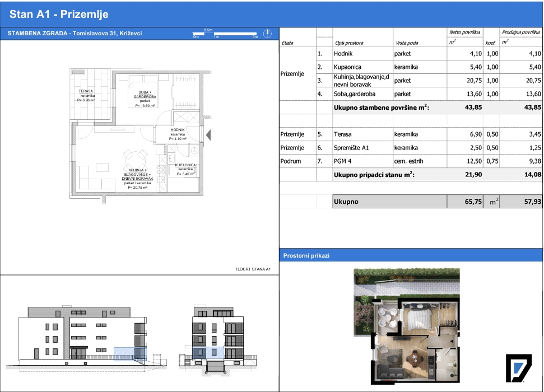Click the Ukupno stambene površine row
The image size is (544, 392).
tap(411, 108)
